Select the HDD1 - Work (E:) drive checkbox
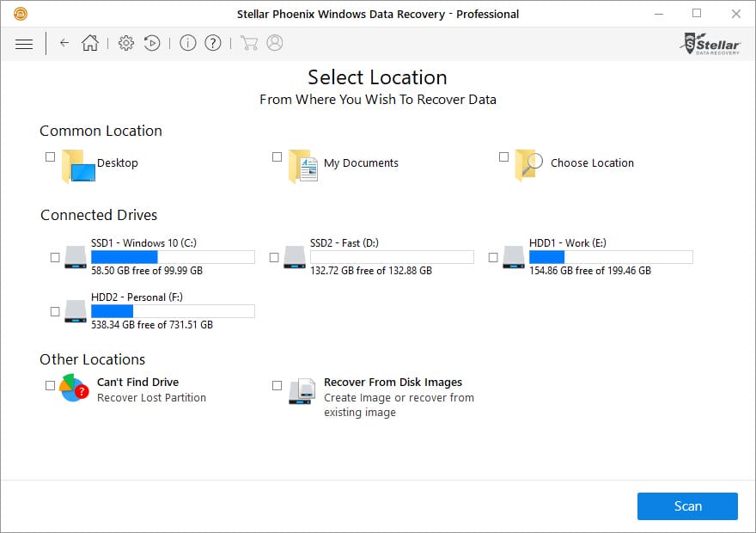The width and height of the screenshot is (756, 533). [493, 257]
